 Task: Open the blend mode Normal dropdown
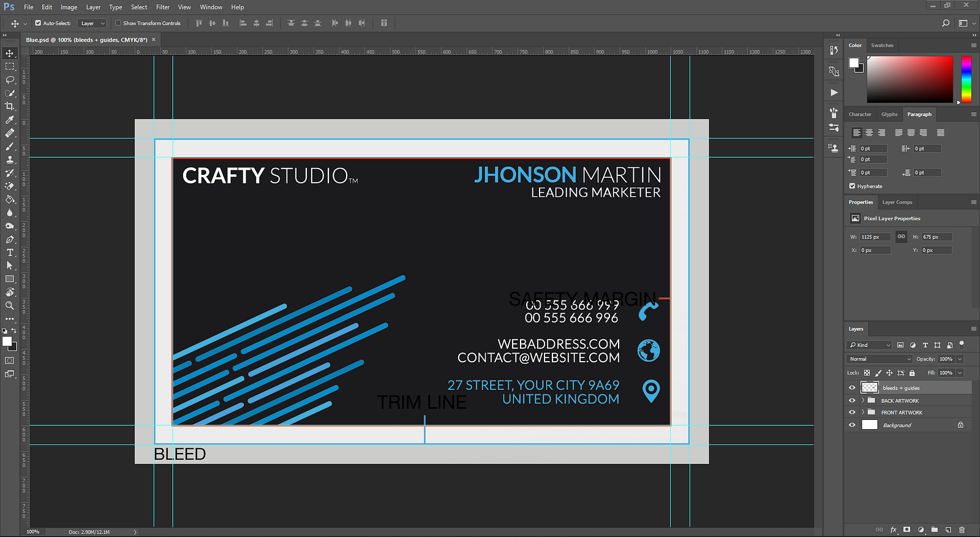pyautogui.click(x=880, y=359)
